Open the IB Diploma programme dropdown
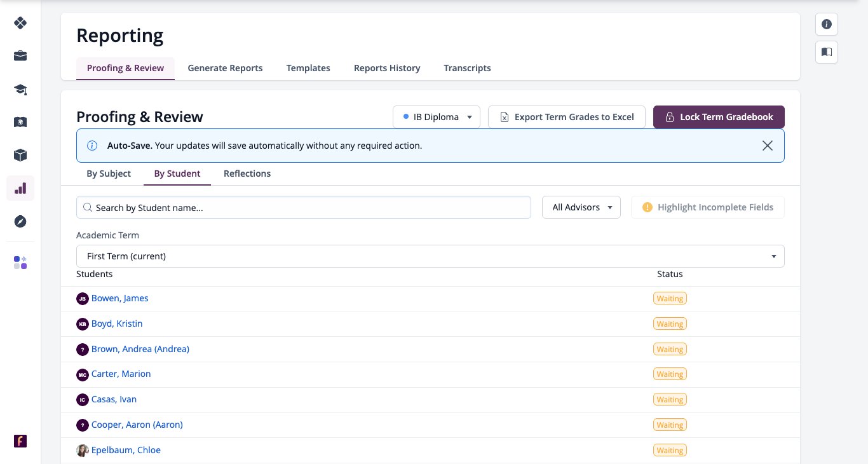This screenshot has width=868, height=464. [437, 117]
